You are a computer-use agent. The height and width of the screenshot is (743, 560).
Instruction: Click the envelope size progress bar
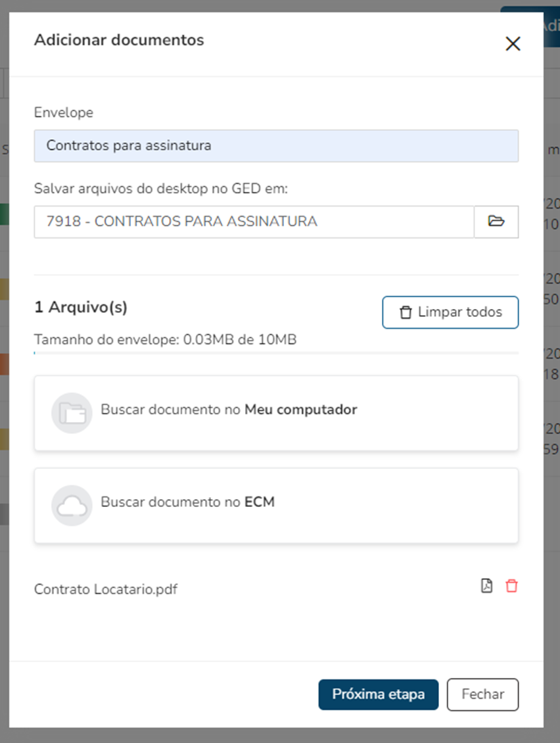(x=276, y=353)
